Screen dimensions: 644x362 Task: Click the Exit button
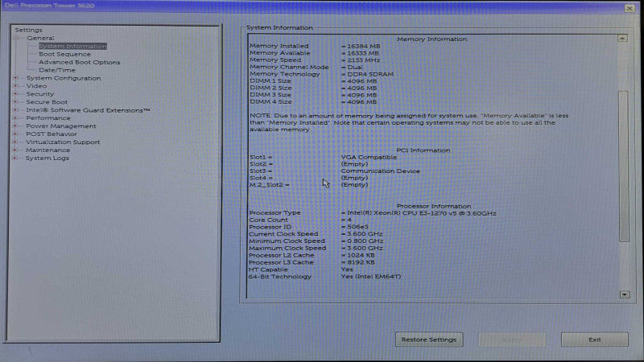click(595, 339)
